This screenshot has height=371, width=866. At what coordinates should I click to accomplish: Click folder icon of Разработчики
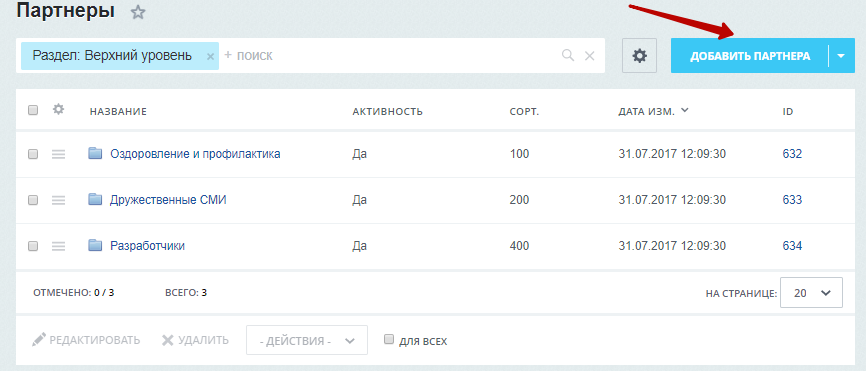pos(96,245)
